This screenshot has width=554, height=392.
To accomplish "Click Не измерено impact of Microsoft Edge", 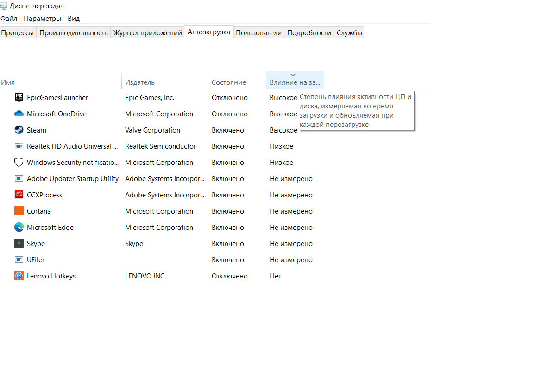I will (291, 228).
